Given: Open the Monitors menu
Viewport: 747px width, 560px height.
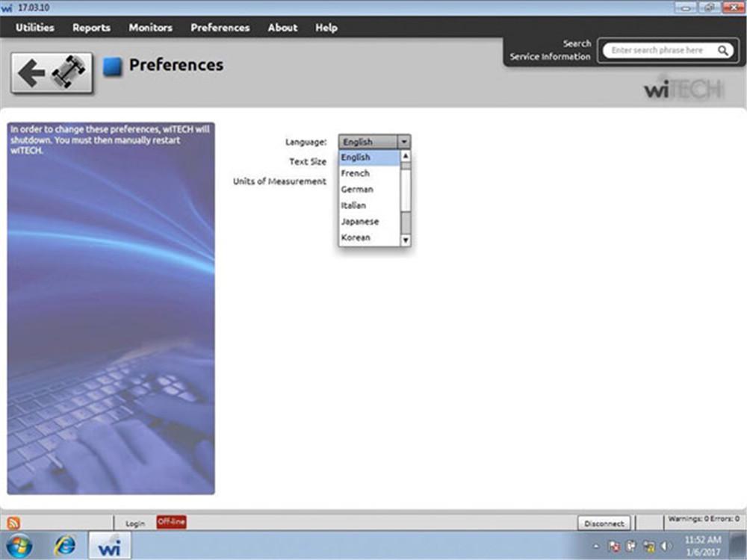Looking at the screenshot, I should pyautogui.click(x=150, y=28).
